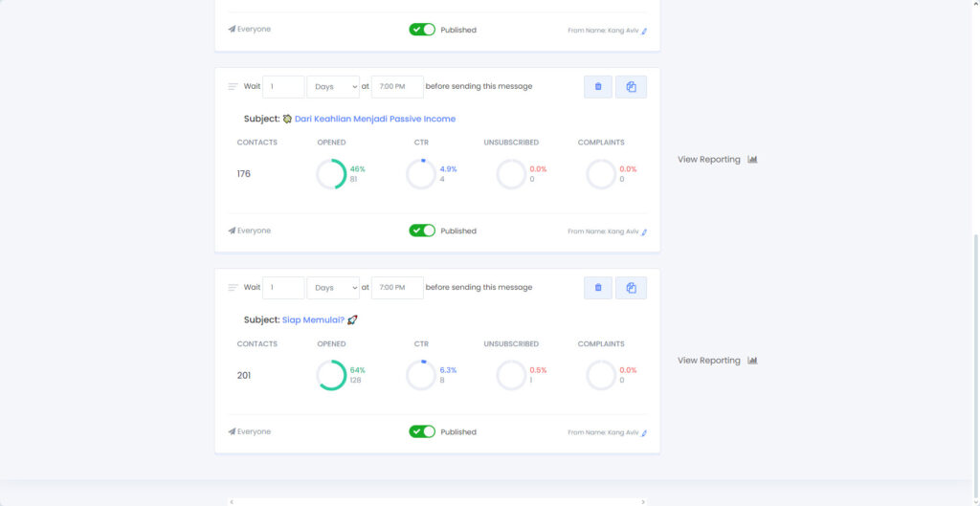Image resolution: width=980 pixels, height=506 pixels.
Task: Open subject link Siap Memulai?
Action: pos(313,320)
